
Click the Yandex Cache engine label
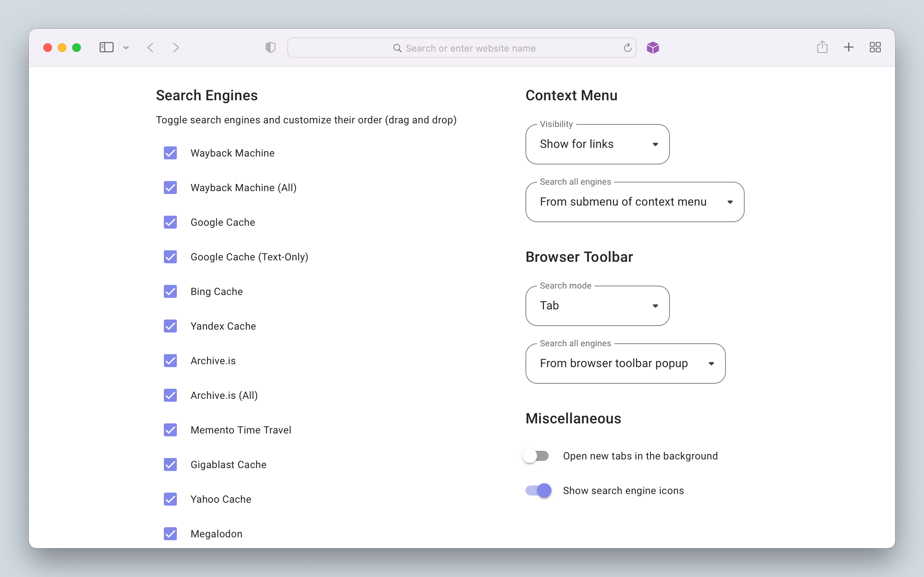tap(223, 326)
